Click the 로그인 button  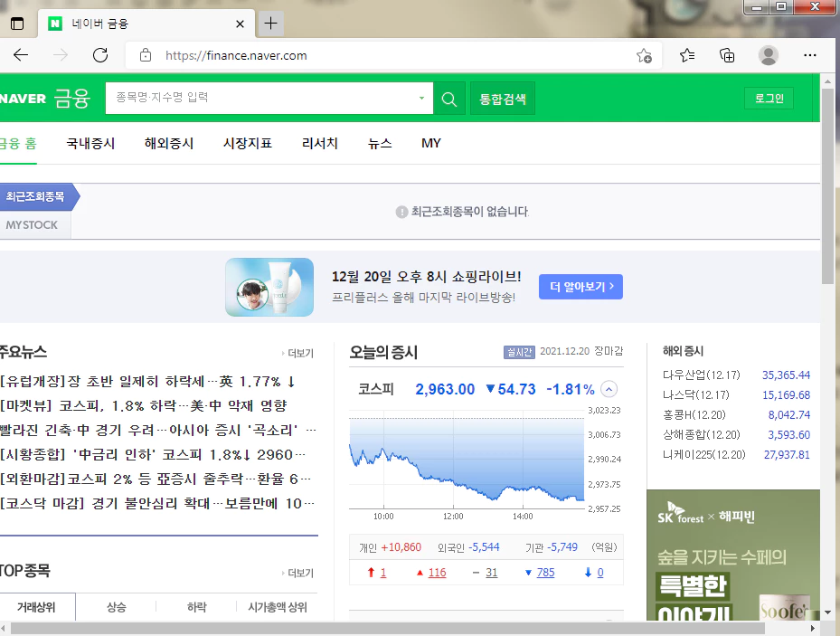769,99
